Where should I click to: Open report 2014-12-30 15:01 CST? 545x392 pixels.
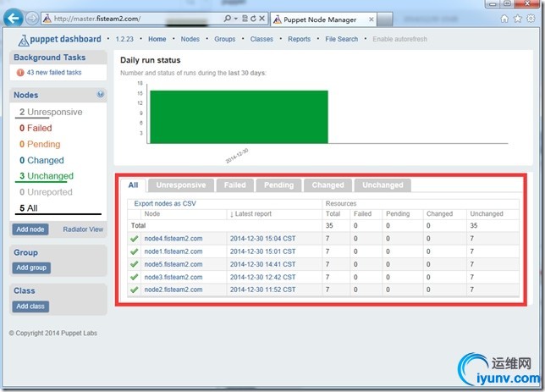262,251
